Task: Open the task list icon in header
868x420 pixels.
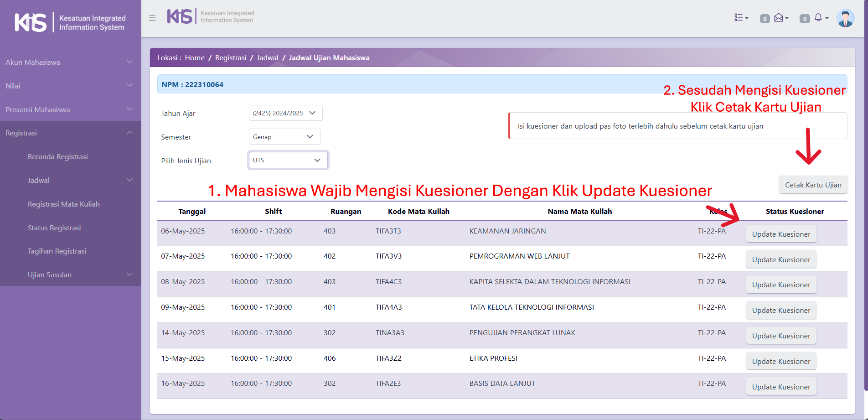Action: click(740, 18)
